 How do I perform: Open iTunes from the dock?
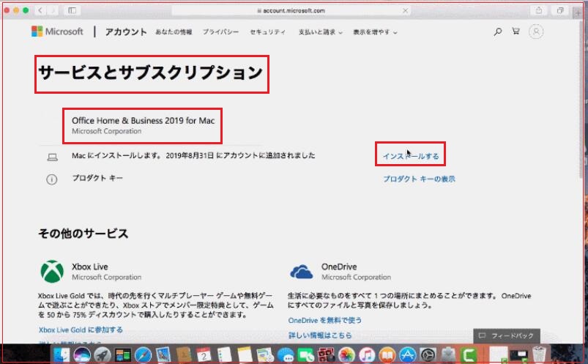[x=367, y=354]
